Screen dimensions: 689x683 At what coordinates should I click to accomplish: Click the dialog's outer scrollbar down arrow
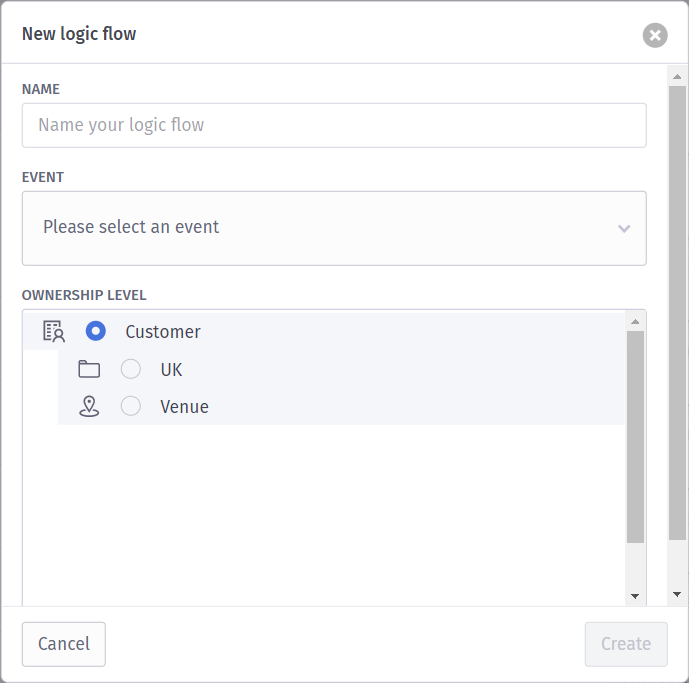[677, 594]
